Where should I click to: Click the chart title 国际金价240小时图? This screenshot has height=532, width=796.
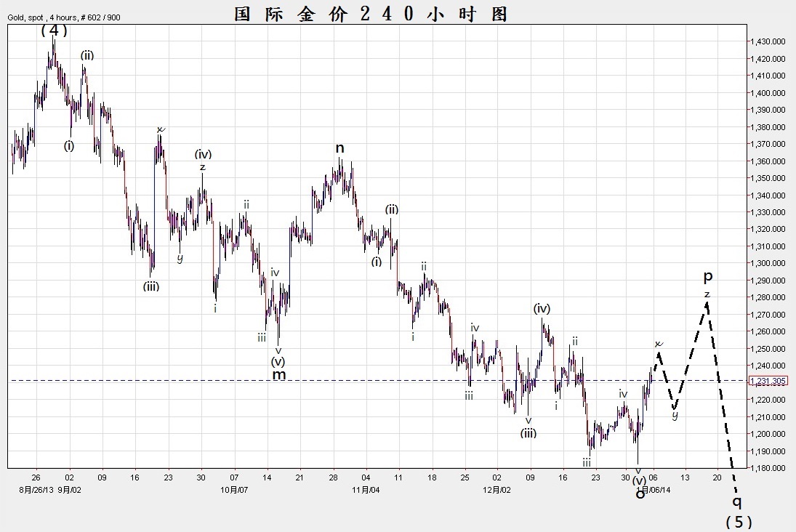click(x=371, y=14)
